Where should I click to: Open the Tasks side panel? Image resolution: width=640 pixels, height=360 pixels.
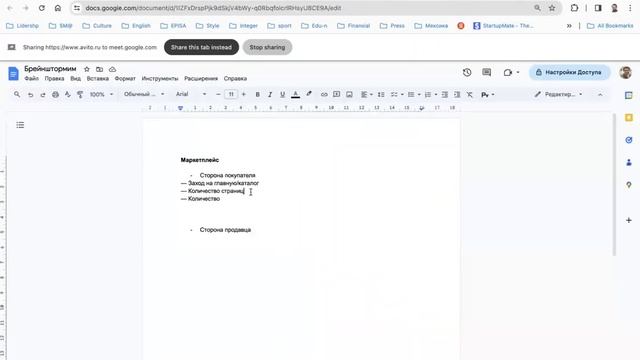[x=629, y=140]
